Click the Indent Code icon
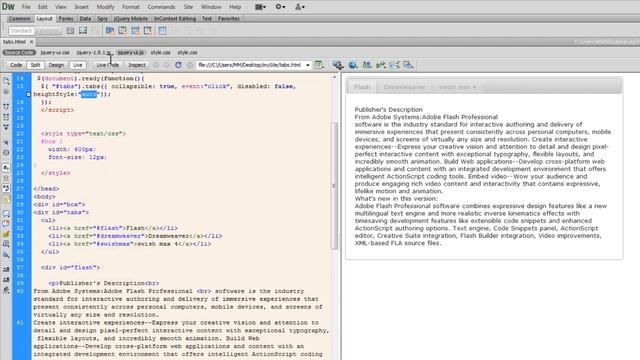640x360 pixels. click(x=6, y=269)
